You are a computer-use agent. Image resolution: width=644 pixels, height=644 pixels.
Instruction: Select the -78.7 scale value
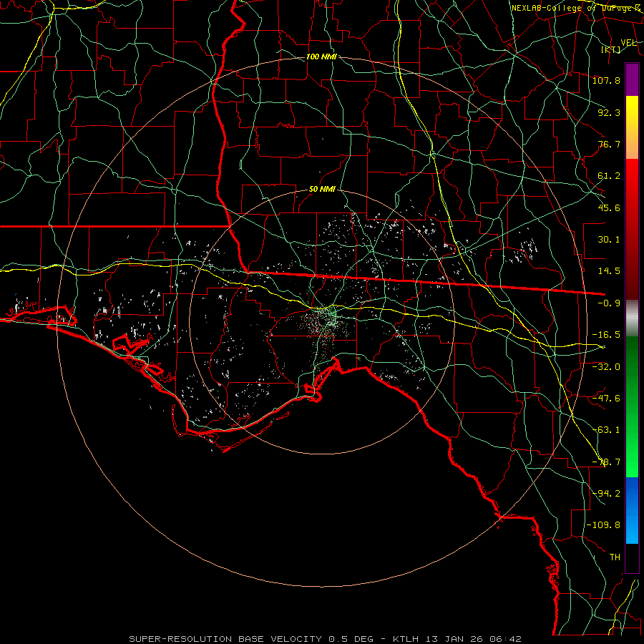tap(606, 462)
